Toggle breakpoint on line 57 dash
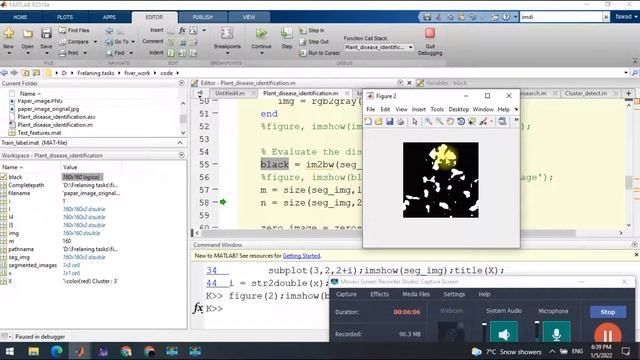640x360 pixels. [x=215, y=190]
